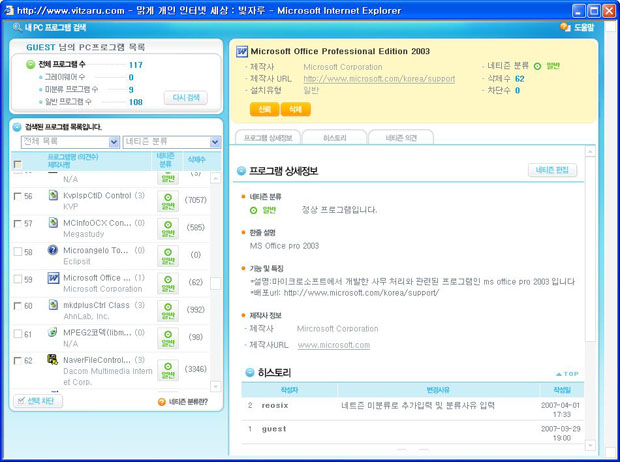Check the box for row 56
The width and height of the screenshot is (620, 462).
pos(18,196)
